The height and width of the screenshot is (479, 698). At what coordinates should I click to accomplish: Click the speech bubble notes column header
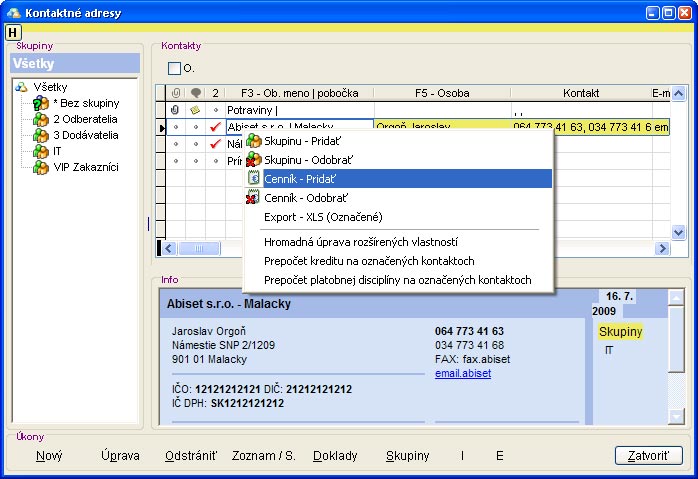[195, 93]
